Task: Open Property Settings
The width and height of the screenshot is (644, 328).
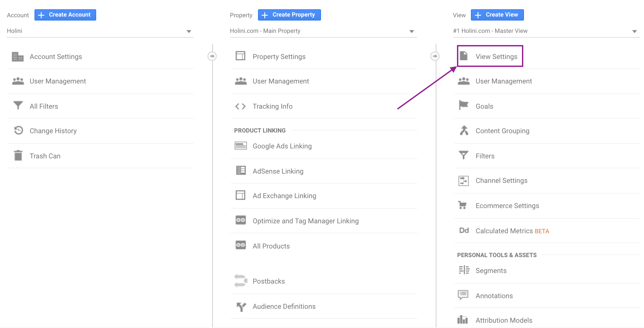Action: pyautogui.click(x=279, y=57)
